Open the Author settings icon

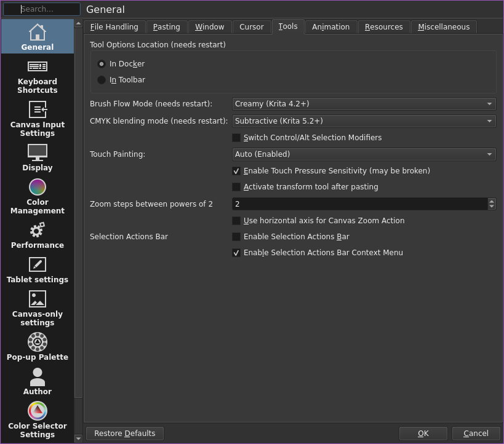(x=38, y=377)
